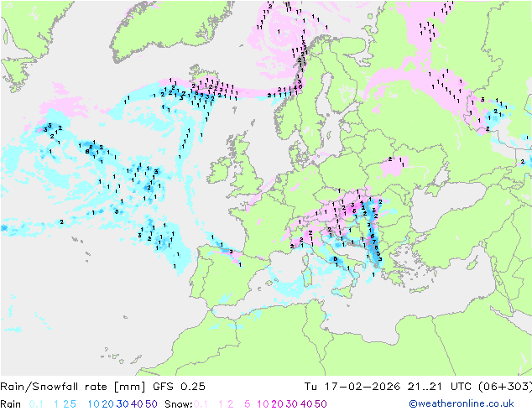Click the date "Tu 17-02-2026"
This screenshot has width=532, height=411.
352,387
